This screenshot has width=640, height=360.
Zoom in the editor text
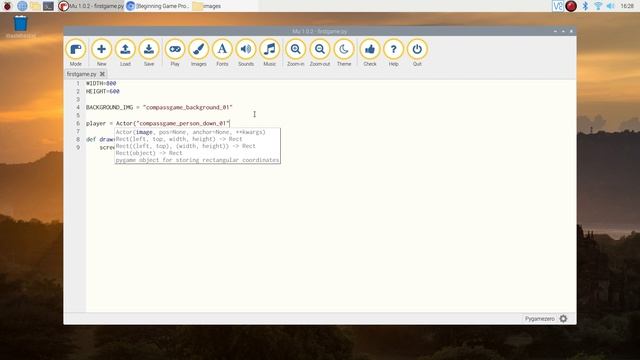[x=296, y=53]
